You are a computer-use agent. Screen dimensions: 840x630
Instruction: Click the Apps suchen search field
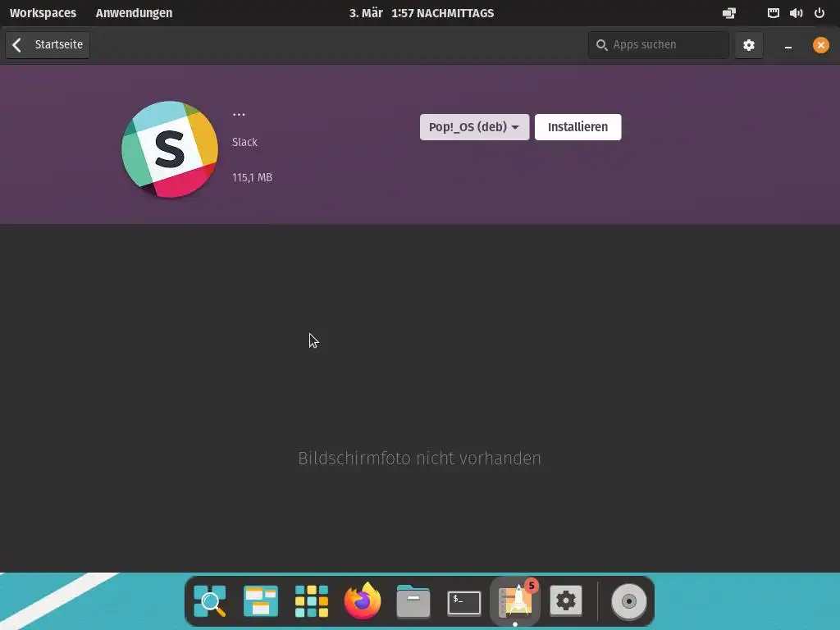659,45
